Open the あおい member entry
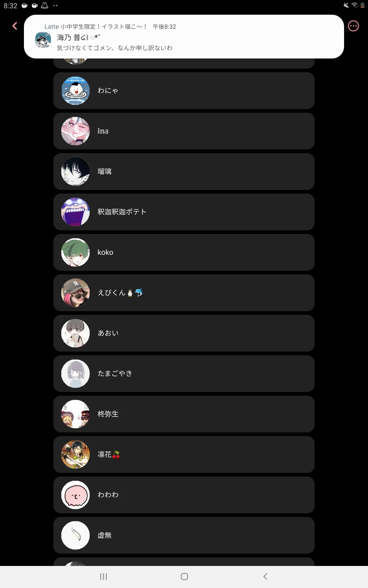Screen dimensions: 368x588 pyautogui.click(x=184, y=333)
